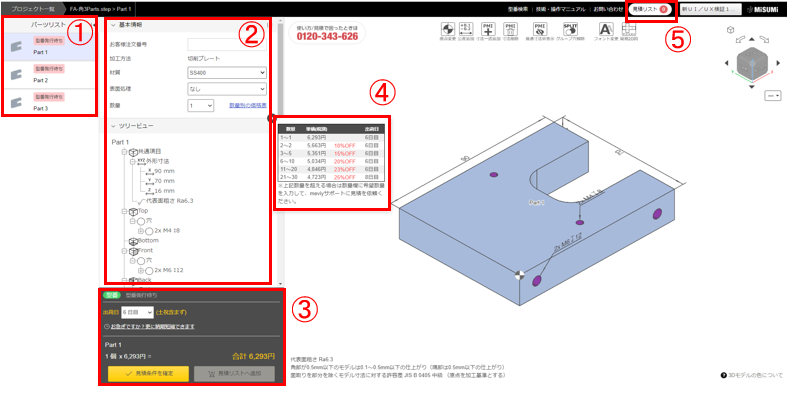The image size is (787, 393).
Task: Click the 合計 6,293円 total text
Action: pyautogui.click(x=253, y=356)
